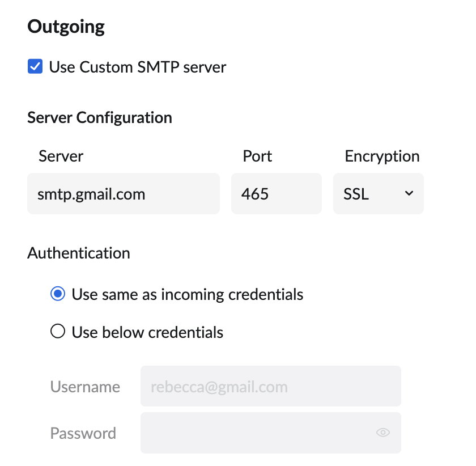Image resolution: width=476 pixels, height=466 pixels.
Task: Click the Username label
Action: (85, 387)
